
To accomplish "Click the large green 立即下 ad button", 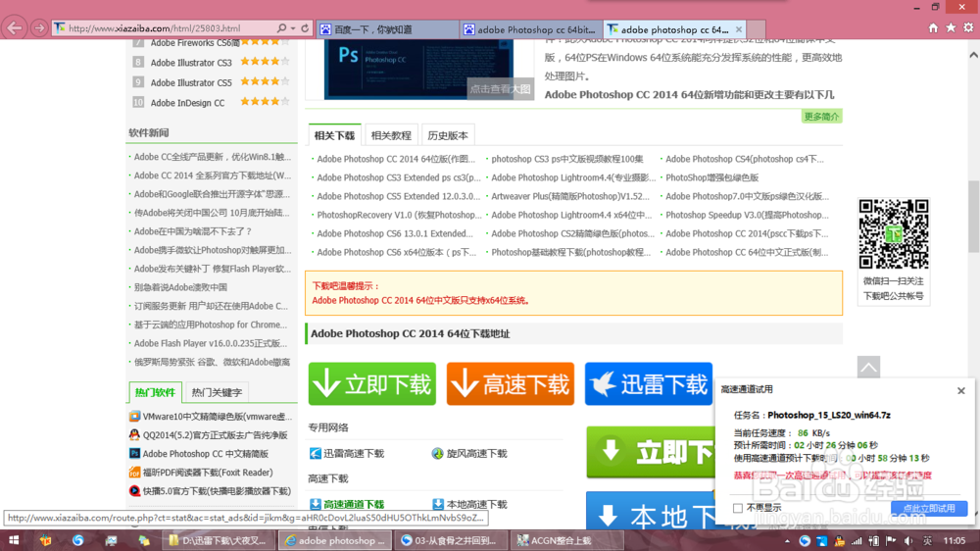I will click(x=651, y=452).
